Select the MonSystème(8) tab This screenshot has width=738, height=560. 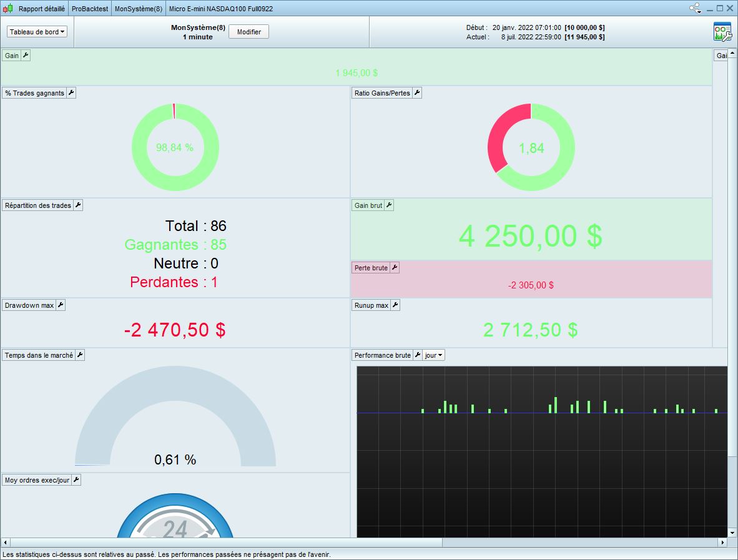click(x=139, y=9)
